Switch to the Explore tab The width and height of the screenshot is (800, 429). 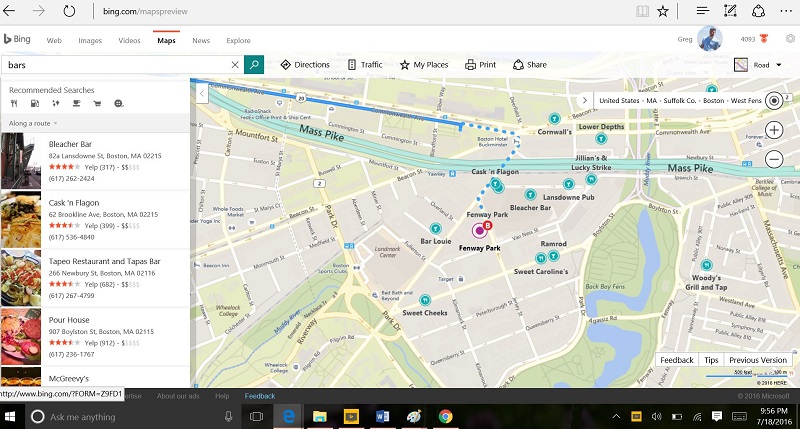pos(238,40)
